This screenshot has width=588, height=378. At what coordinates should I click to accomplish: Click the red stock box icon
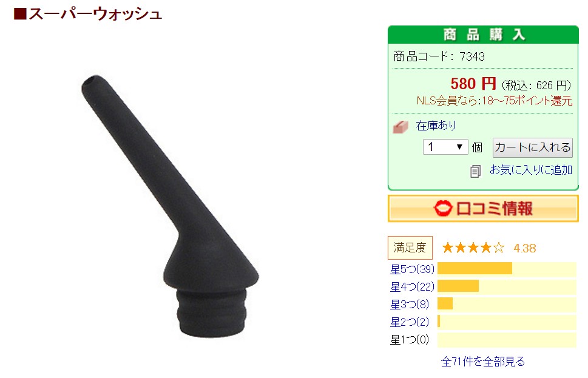tap(400, 127)
